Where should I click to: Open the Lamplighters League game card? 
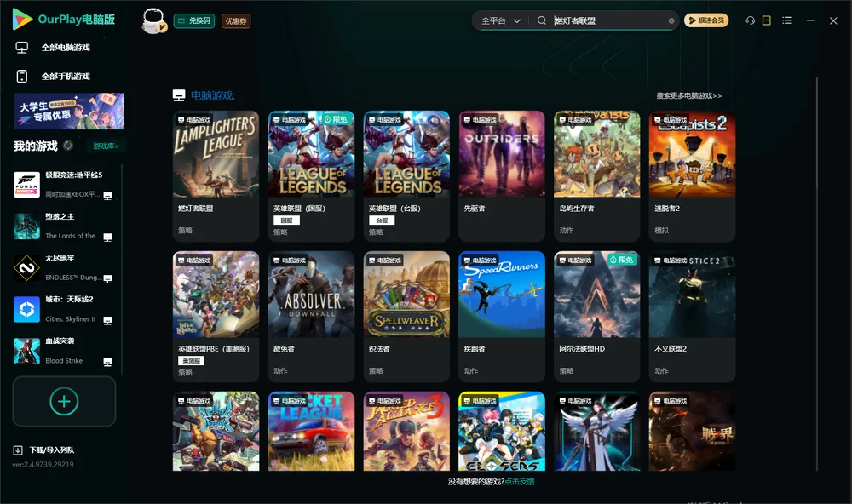coord(216,176)
